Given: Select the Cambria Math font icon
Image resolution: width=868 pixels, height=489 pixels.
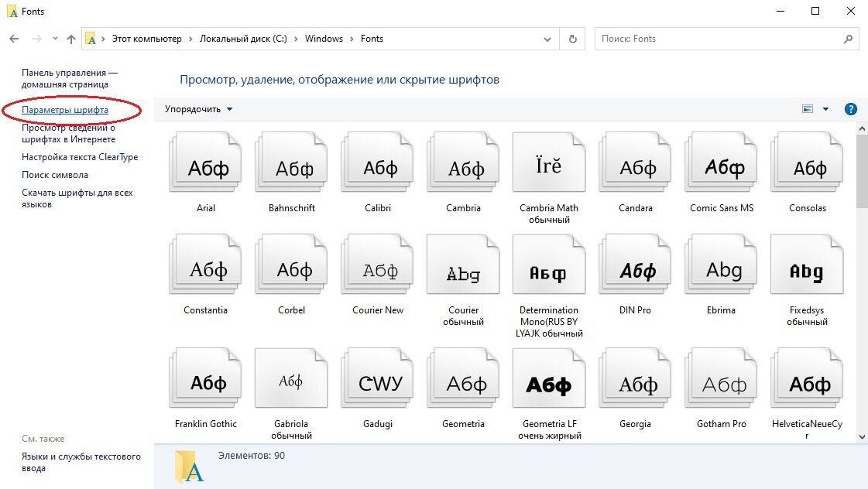Looking at the screenshot, I should point(549,162).
